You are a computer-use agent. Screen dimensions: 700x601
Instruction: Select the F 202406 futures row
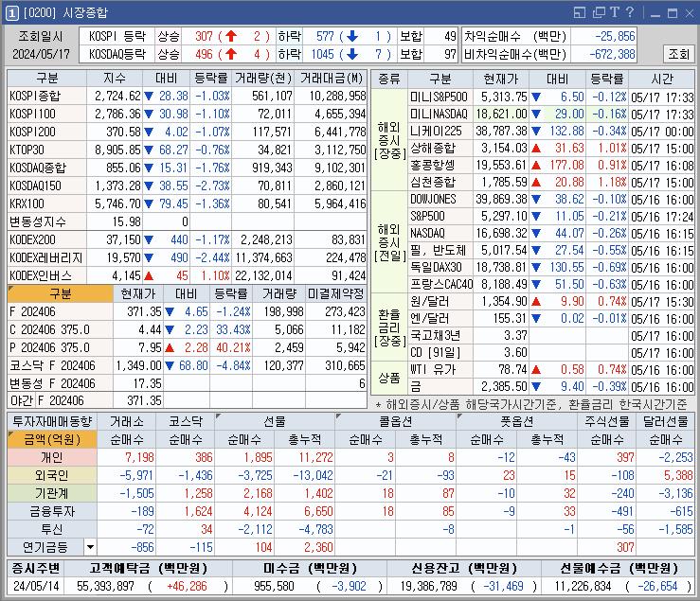click(x=187, y=311)
